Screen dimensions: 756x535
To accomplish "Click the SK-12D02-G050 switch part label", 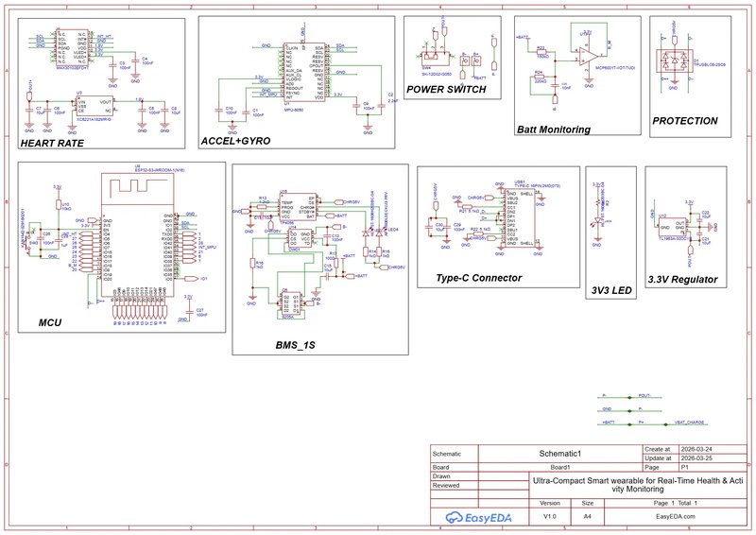I will coord(437,74).
